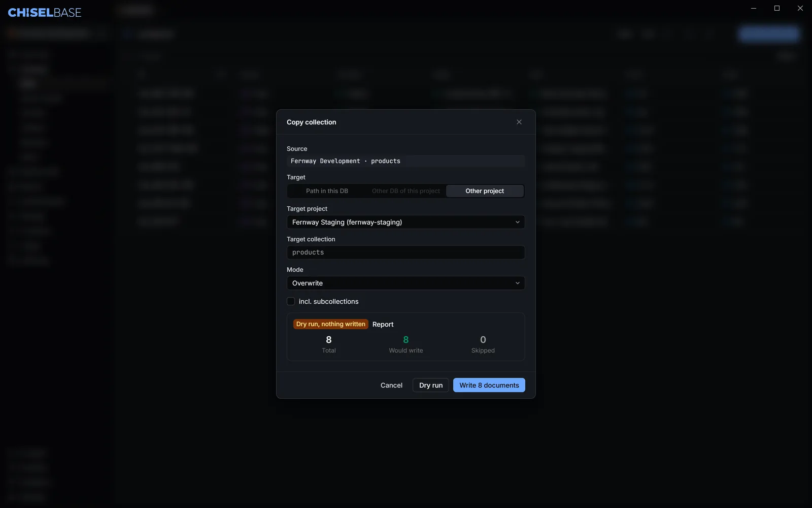Click the Cancel button
812x508 pixels.
(x=391, y=385)
